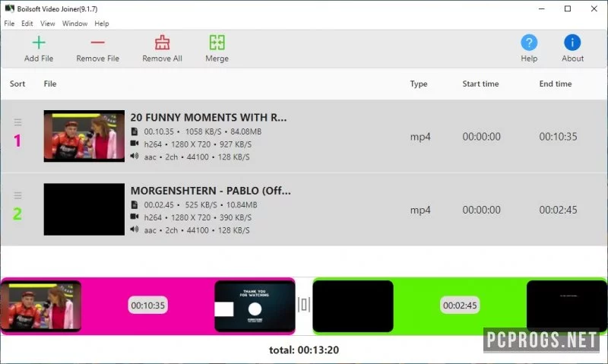This screenshot has width=608, height=364.
Task: Open the File menu
Action: (x=9, y=24)
